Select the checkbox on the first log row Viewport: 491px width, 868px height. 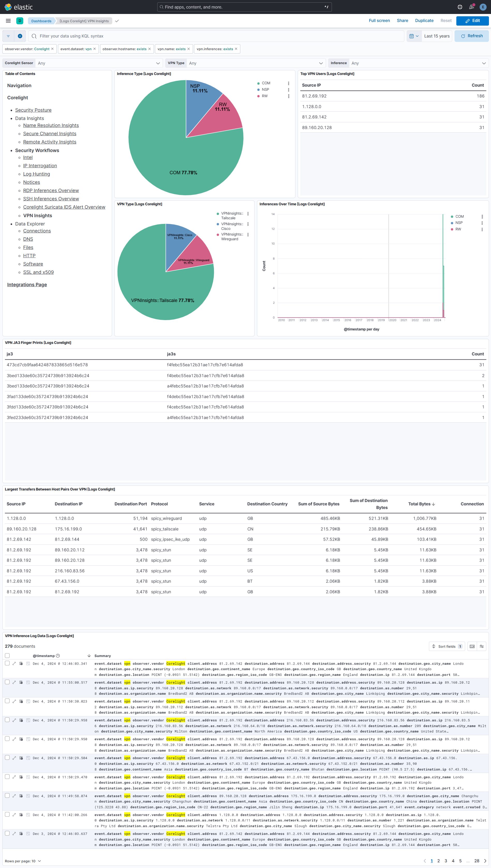point(8,663)
